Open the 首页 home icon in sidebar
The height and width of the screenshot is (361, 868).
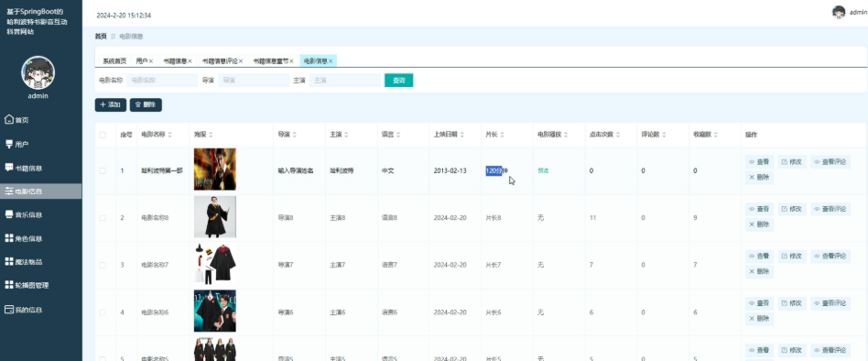[9, 119]
